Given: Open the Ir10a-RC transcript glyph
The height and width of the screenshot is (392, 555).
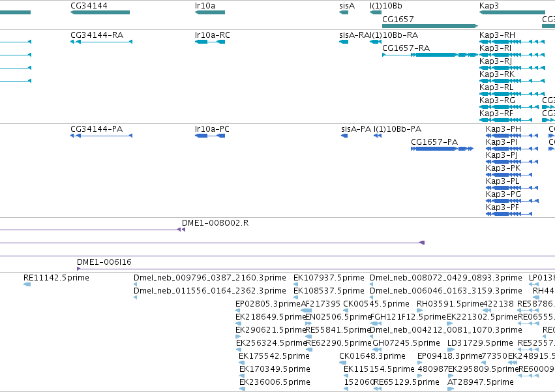Looking at the screenshot, I should (210, 42).
